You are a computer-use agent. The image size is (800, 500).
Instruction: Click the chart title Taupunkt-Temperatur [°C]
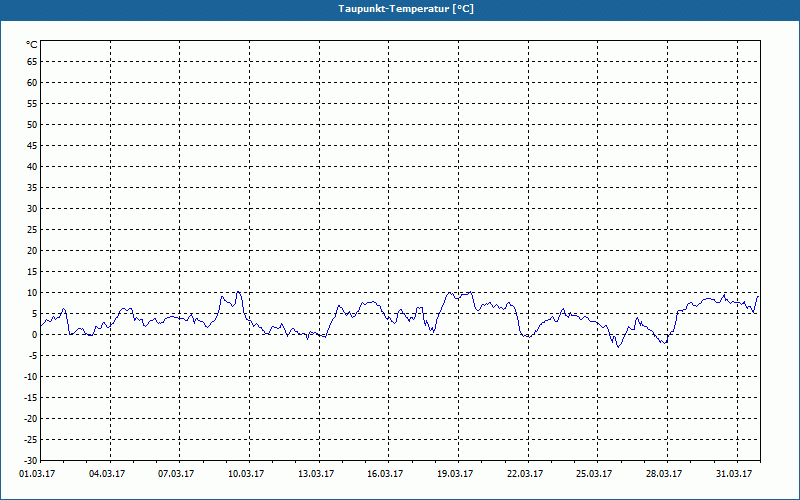point(406,9)
